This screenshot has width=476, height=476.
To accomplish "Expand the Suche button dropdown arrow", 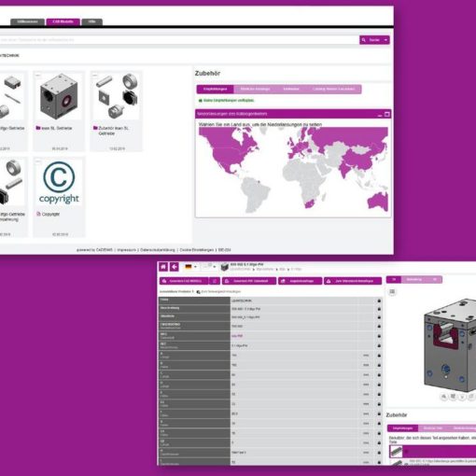I will (x=385, y=40).
